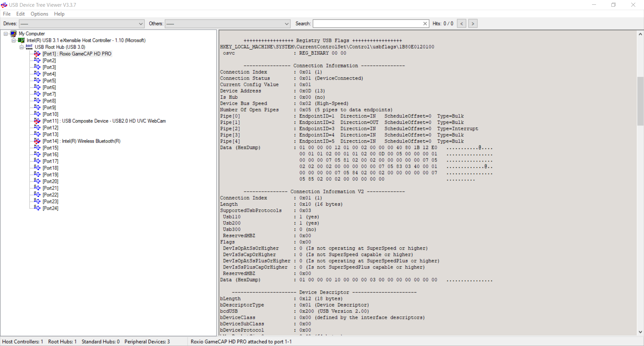
Task: Select Port11 USB Composite Device WebCam item
Action: (104, 121)
